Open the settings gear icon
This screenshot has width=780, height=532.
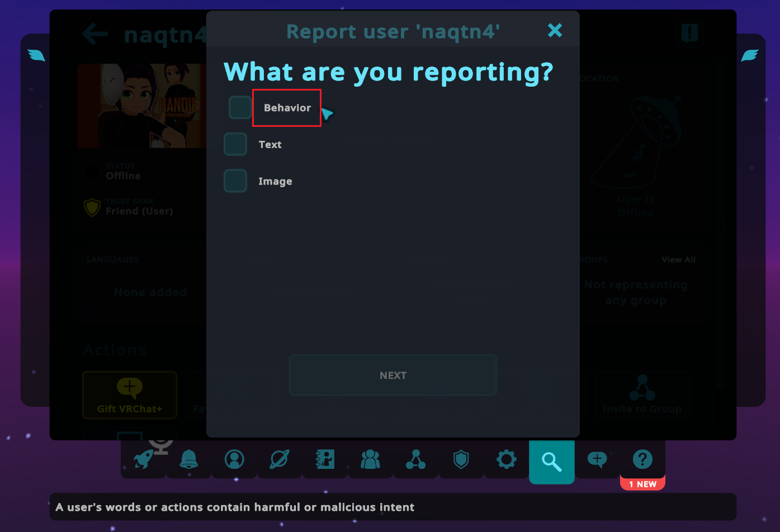pos(506,459)
